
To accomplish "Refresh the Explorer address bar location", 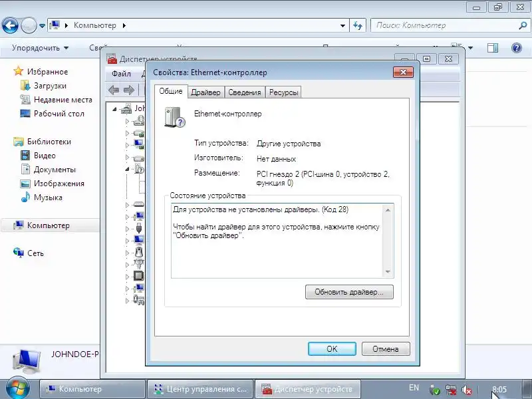I will (x=358, y=25).
